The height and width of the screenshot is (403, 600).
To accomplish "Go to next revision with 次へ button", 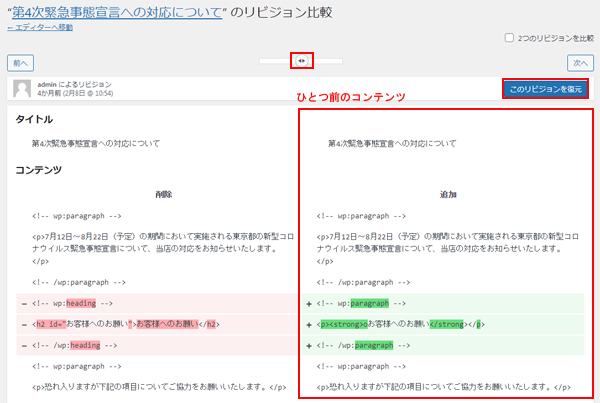I will point(580,62).
